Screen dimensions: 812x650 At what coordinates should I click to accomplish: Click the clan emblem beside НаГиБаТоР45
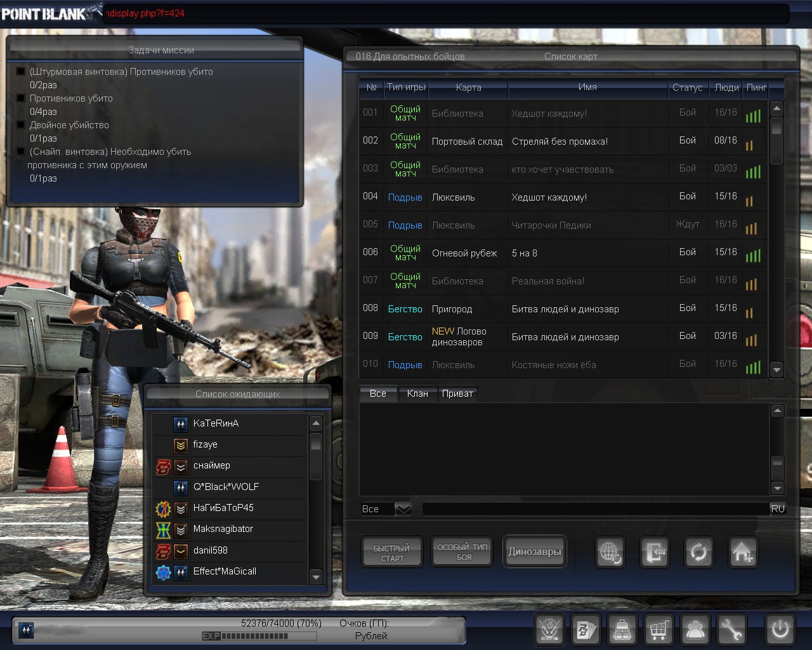(x=163, y=508)
